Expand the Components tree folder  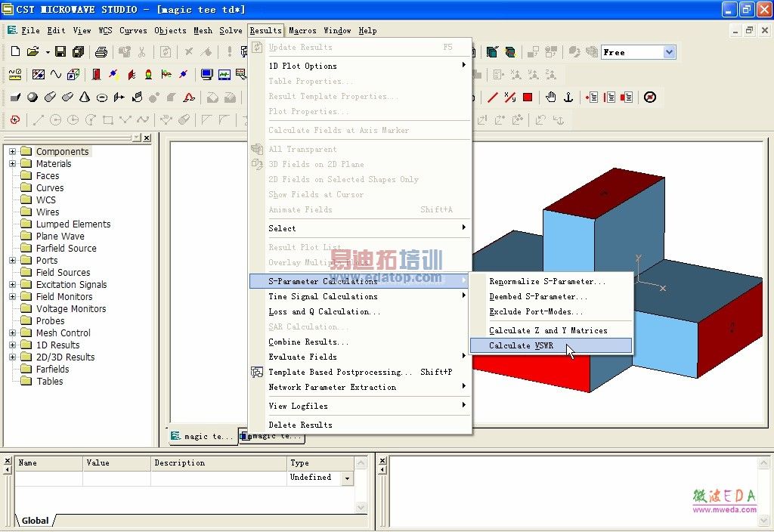pos(13,151)
